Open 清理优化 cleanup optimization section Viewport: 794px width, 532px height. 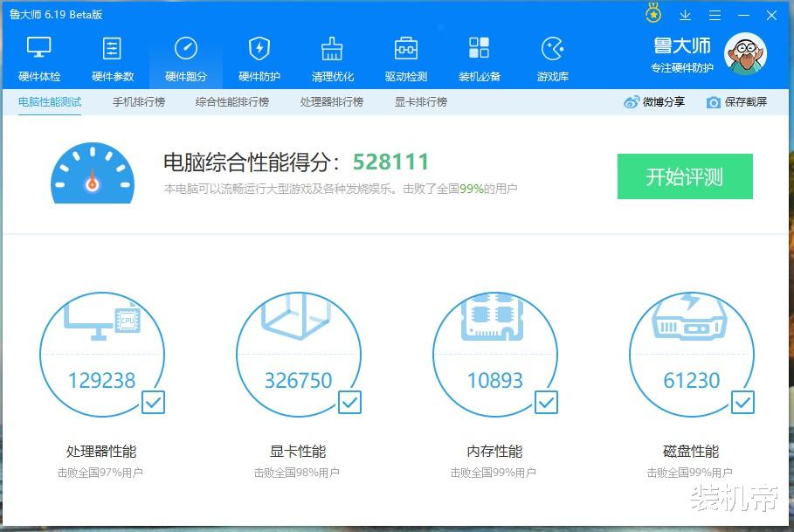click(x=333, y=59)
